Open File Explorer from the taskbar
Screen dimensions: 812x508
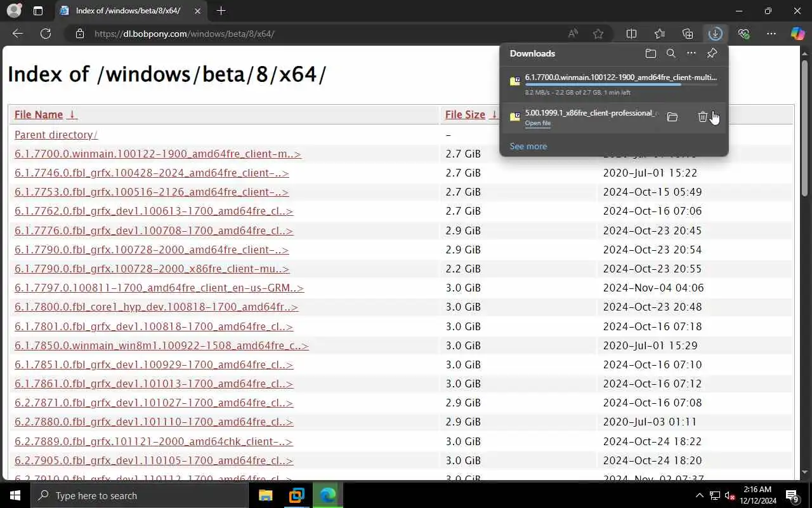[x=265, y=495]
